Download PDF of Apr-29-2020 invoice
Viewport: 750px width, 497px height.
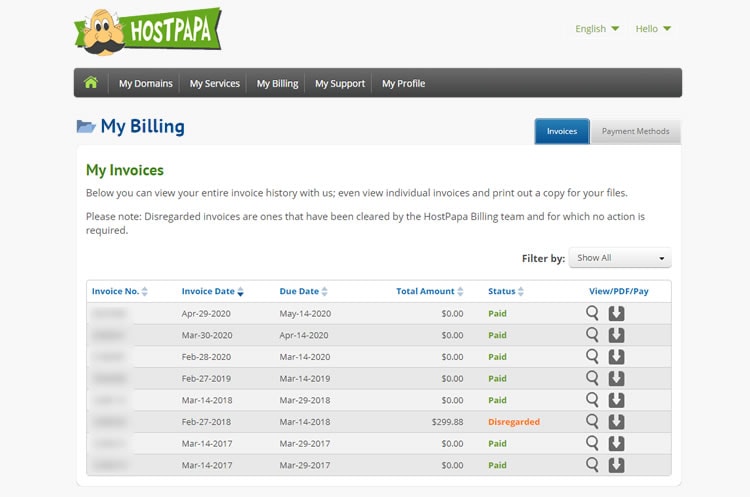click(x=617, y=313)
